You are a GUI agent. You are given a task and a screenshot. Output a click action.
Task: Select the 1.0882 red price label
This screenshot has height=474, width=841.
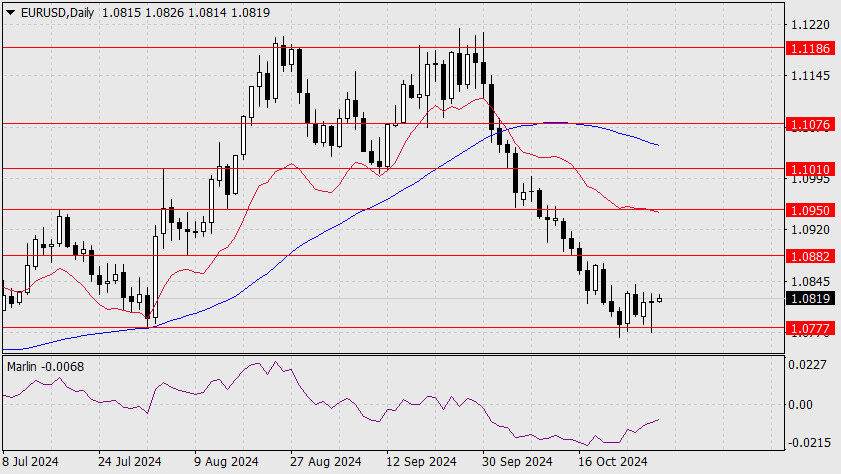point(810,256)
